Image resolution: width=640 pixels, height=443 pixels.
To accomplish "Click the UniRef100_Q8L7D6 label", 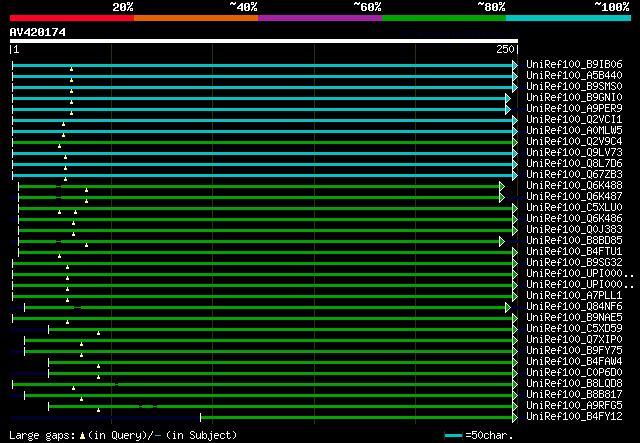I will 574,163.
